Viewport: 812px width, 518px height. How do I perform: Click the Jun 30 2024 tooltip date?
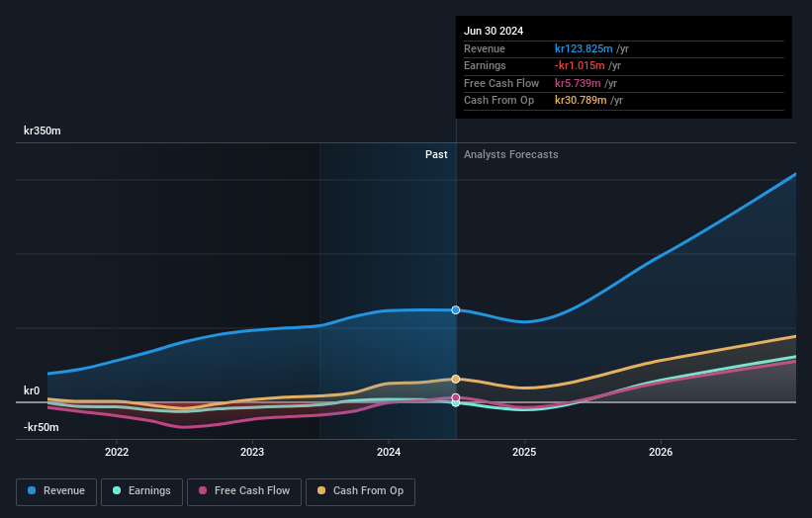tap(494, 31)
